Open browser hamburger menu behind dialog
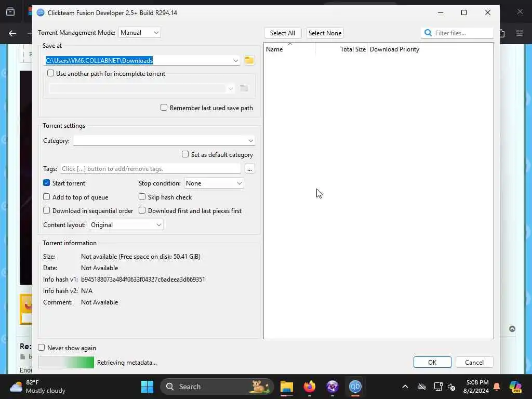Screen dimensions: 532x399 [520, 33]
